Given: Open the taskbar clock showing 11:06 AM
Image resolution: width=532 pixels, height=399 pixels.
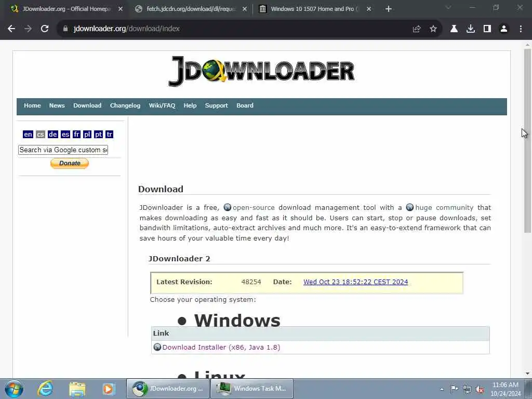Looking at the screenshot, I should tap(505, 389).
